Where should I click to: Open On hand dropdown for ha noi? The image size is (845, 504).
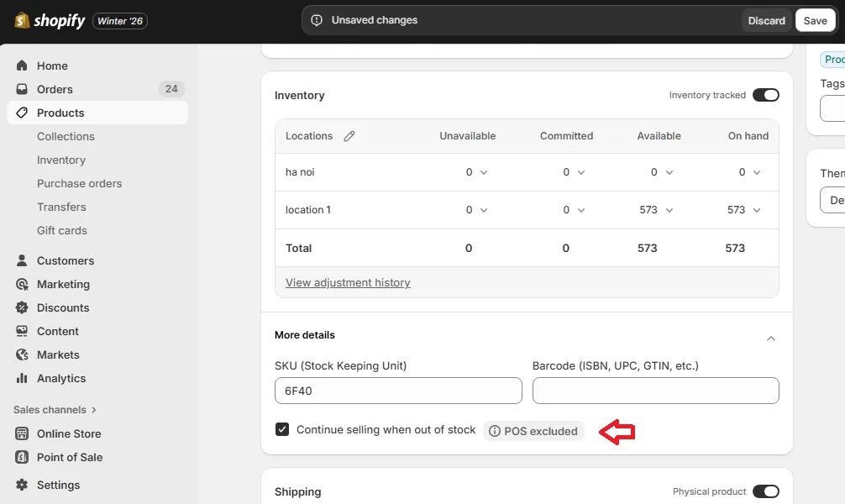tap(756, 172)
